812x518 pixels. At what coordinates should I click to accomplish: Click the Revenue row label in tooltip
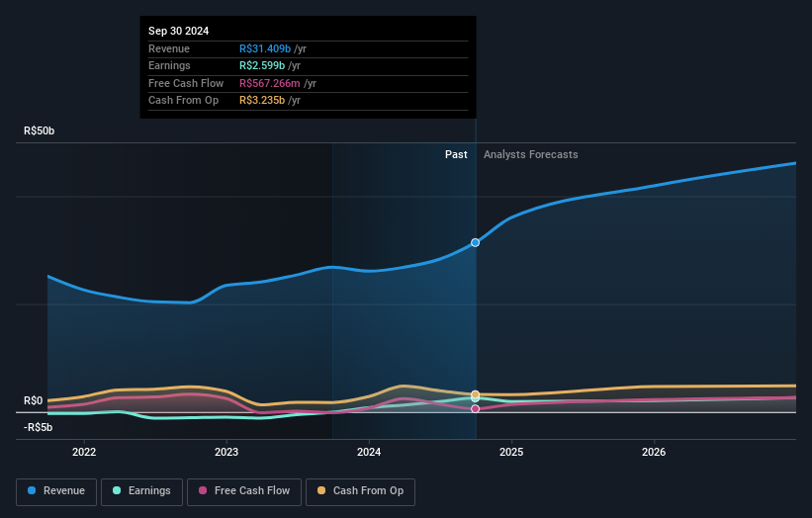tap(169, 48)
